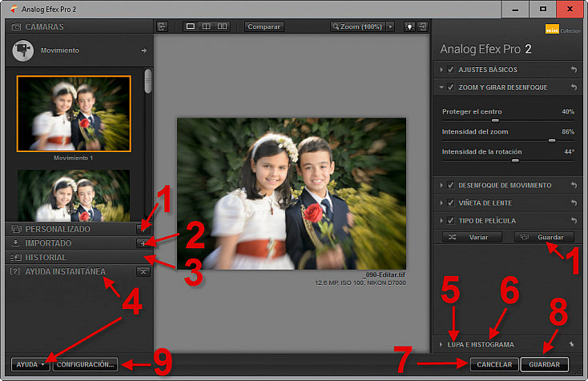Click the Intensidad de la rotación slider handle
This screenshot has height=381, width=588.
pos(515,161)
